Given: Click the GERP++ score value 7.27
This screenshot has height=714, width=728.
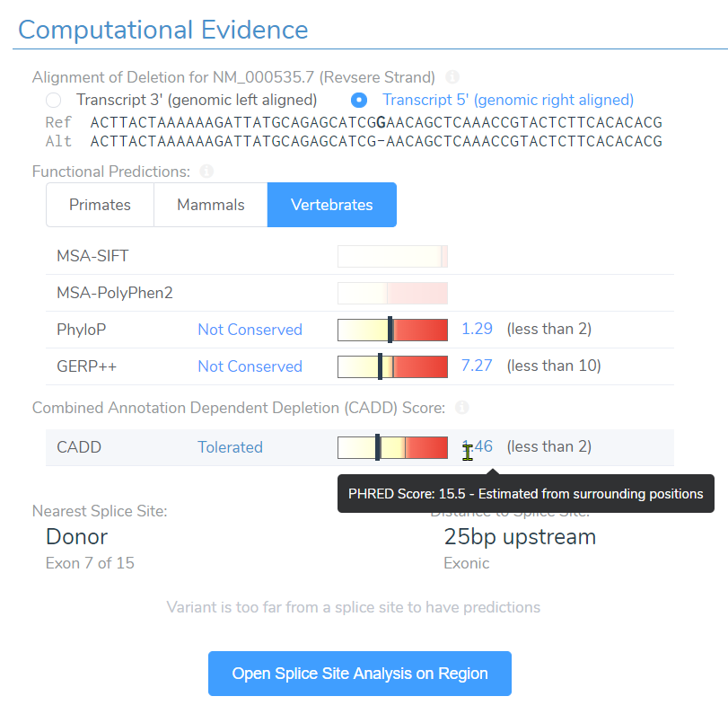Looking at the screenshot, I should click(x=477, y=366).
